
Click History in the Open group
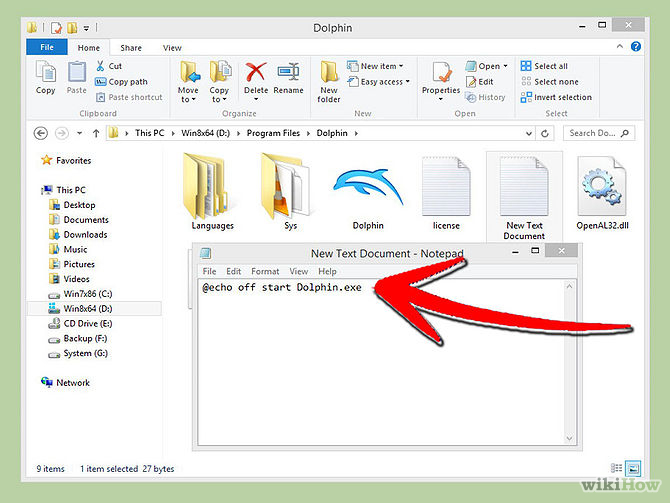485,97
